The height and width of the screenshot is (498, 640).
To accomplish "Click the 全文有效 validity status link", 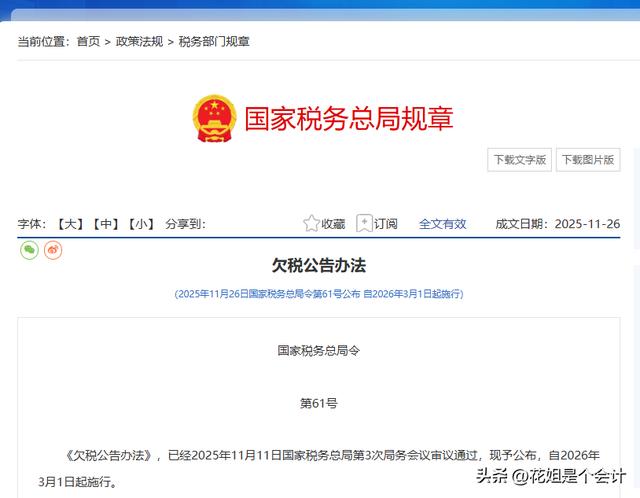I will [442, 224].
